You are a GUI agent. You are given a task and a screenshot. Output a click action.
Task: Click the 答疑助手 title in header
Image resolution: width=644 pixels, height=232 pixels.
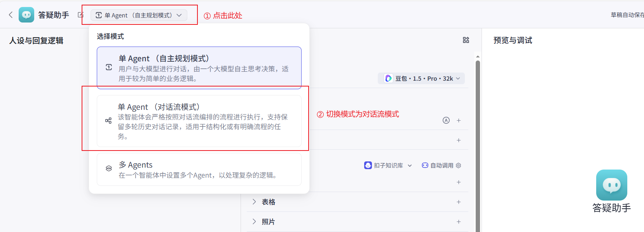54,15
